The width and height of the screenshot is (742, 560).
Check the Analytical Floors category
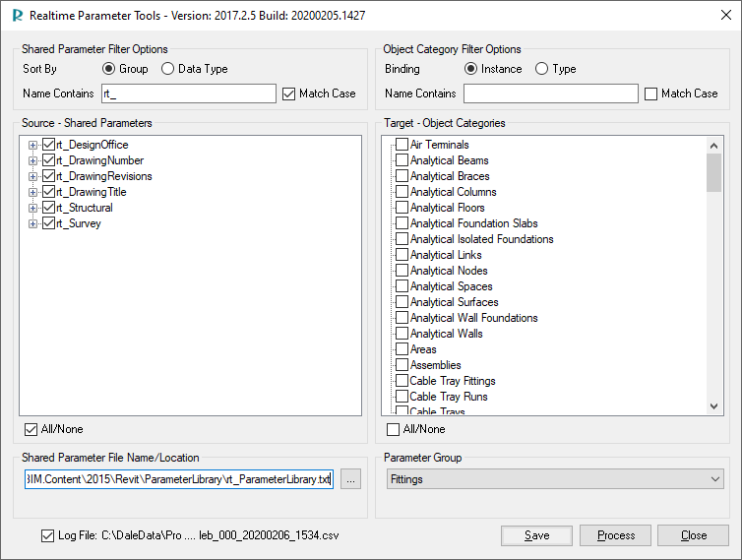click(402, 208)
